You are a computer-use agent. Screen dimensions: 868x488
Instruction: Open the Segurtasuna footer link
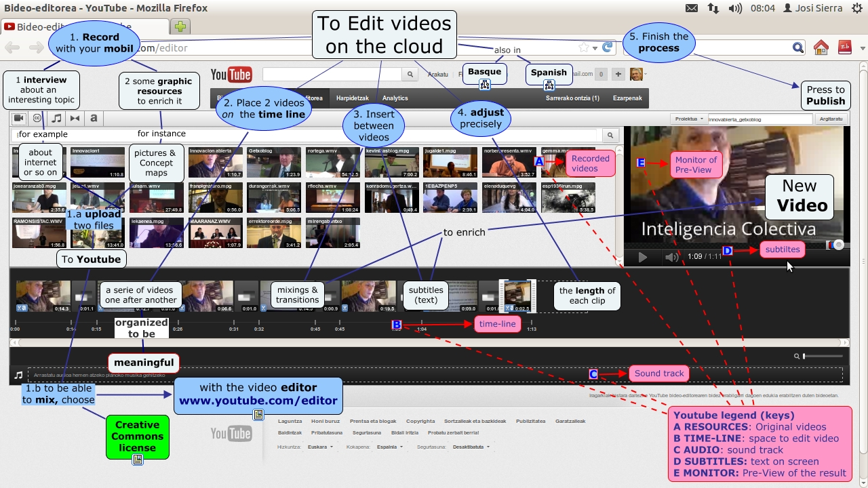tap(367, 432)
